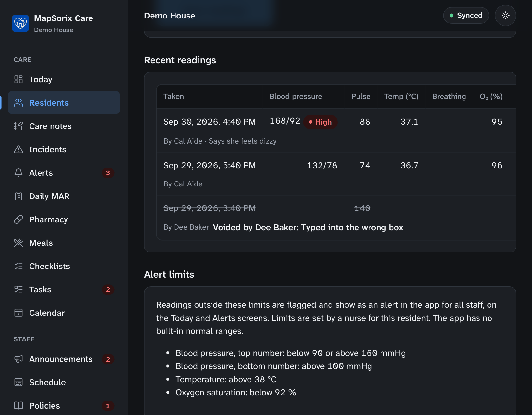Click the Care notes pencil icon
Viewport: 532px width, 415px height.
(18, 126)
